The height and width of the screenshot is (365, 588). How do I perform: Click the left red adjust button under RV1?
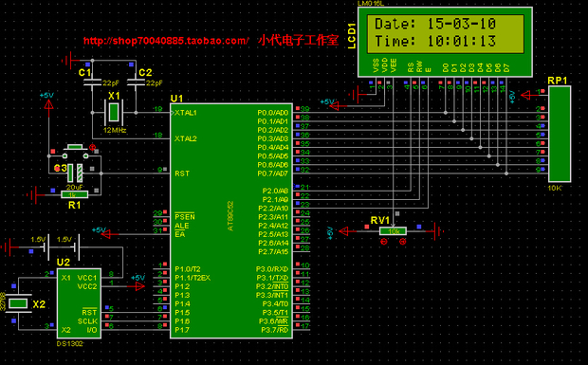[384, 242]
